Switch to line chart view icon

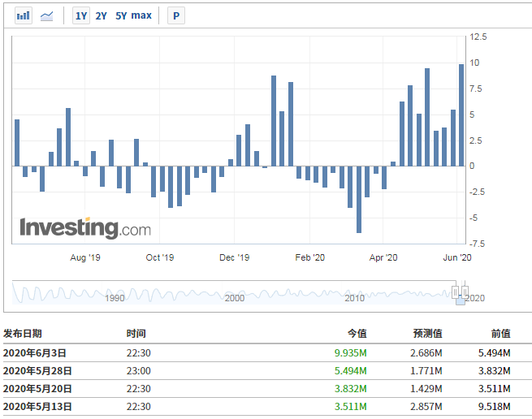(x=47, y=15)
